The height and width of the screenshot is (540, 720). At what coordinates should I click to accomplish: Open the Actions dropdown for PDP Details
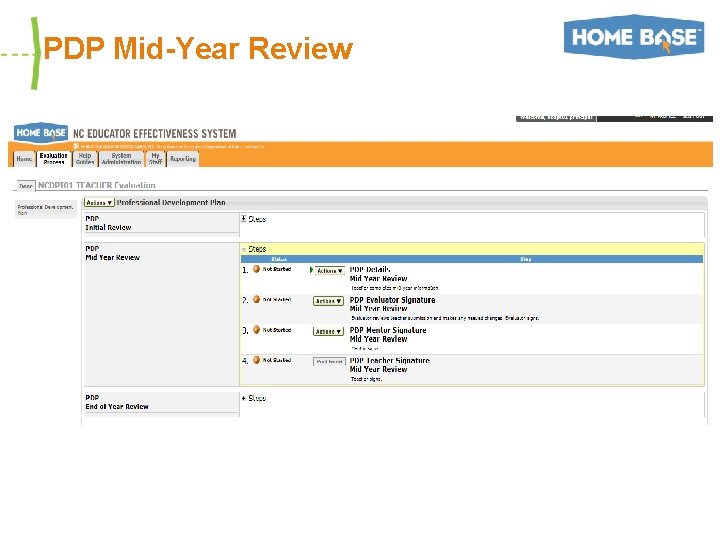coord(330,270)
